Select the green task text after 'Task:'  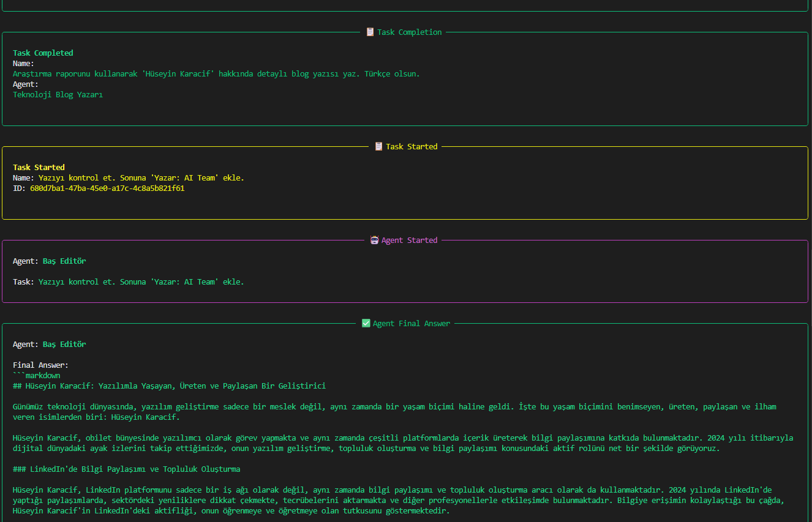(141, 282)
